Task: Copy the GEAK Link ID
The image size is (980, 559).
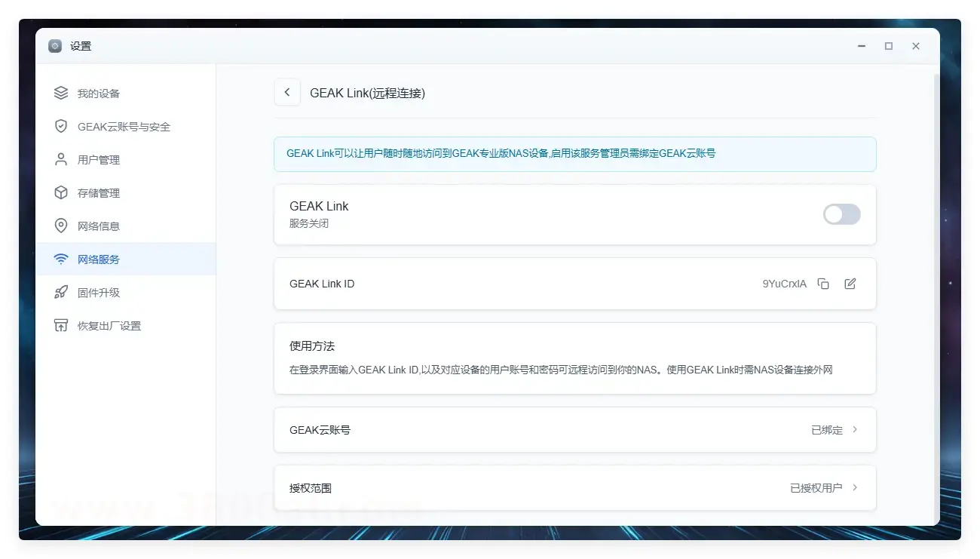Action: click(x=822, y=284)
